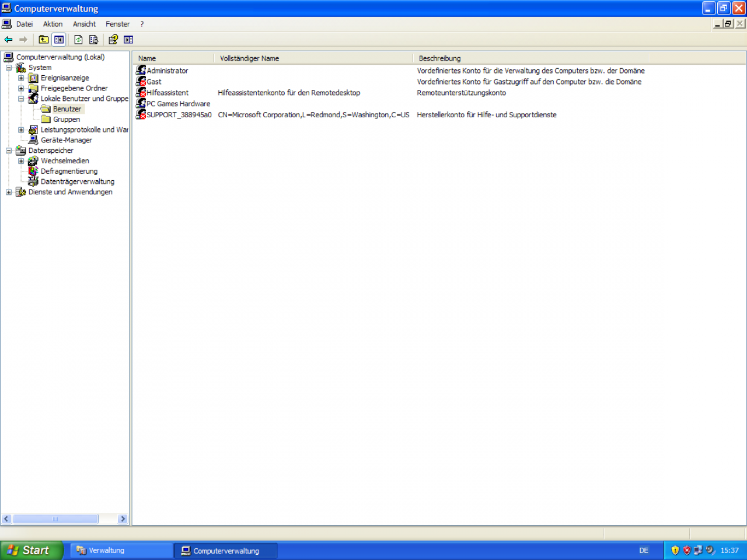Open the Aktion menu
747x560 pixels.
(53, 24)
